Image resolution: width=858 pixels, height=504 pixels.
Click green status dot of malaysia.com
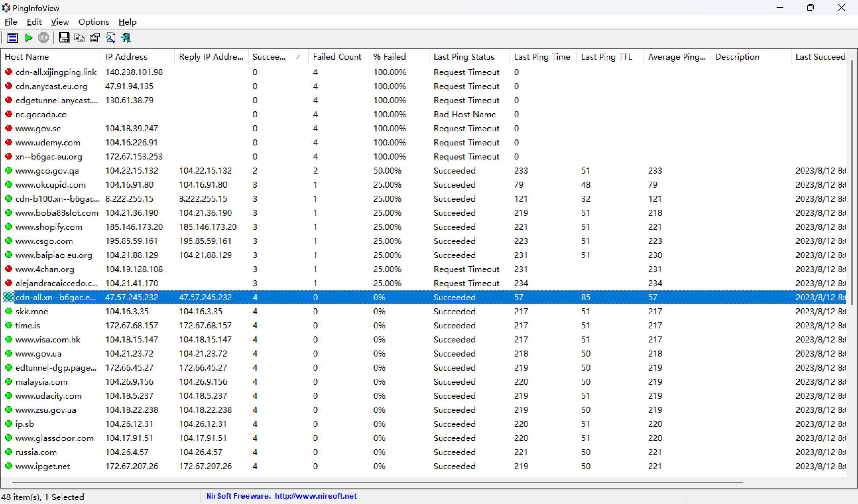pyautogui.click(x=9, y=382)
